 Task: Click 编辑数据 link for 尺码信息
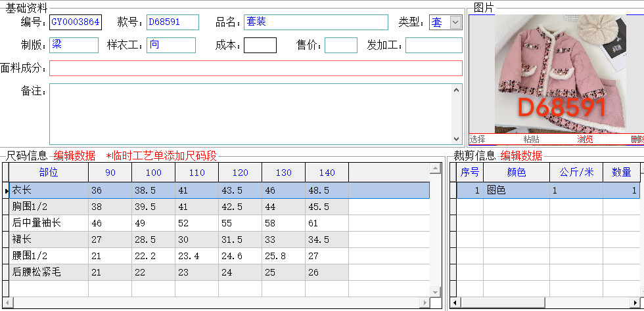point(74,156)
